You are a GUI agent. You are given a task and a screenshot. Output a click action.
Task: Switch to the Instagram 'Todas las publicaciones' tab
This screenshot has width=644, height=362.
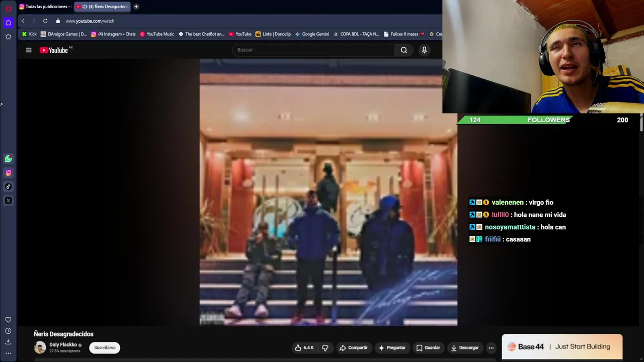(44, 7)
